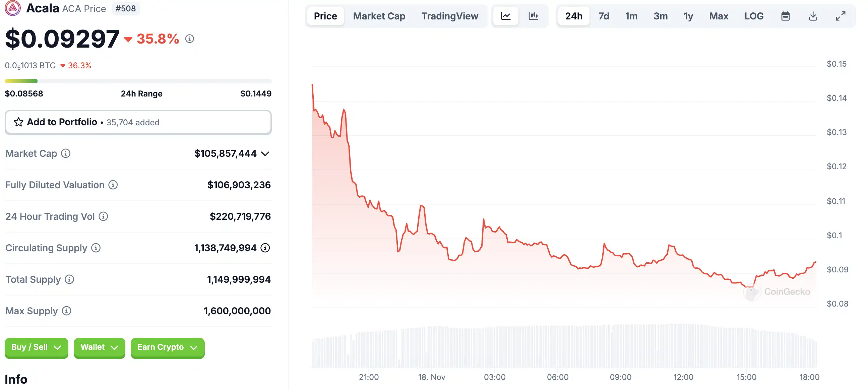Image resolution: width=868 pixels, height=390 pixels.
Task: Open the Wallet dropdown
Action: (100, 347)
